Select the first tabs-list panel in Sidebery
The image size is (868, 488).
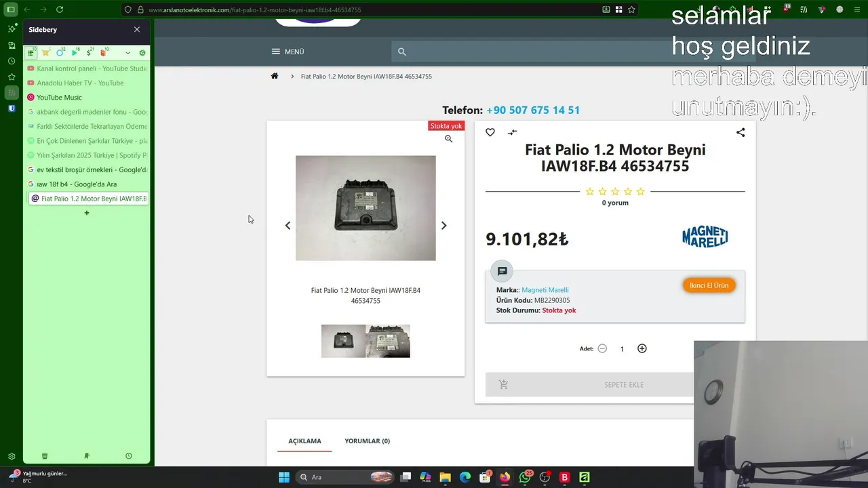tap(32, 53)
